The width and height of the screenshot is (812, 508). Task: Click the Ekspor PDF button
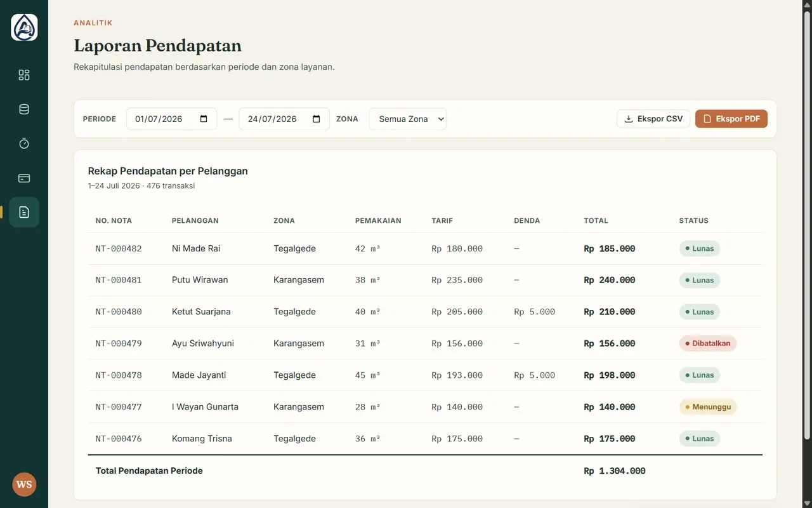pos(731,119)
